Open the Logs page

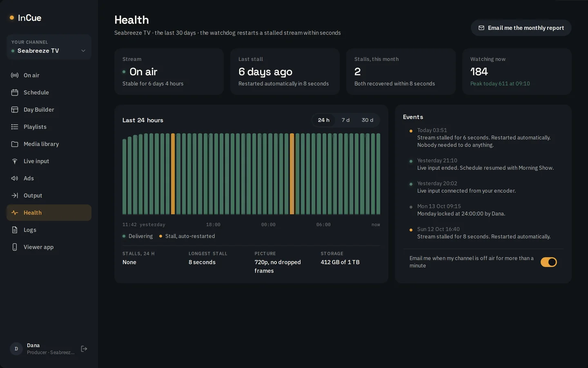click(x=49, y=230)
